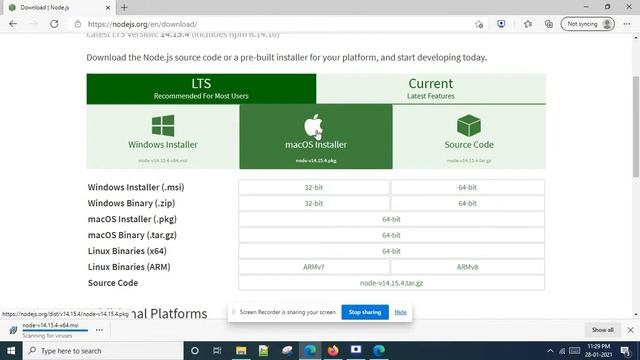This screenshot has width=640, height=360.
Task: Open Firefox from taskbar
Action: click(x=333, y=351)
